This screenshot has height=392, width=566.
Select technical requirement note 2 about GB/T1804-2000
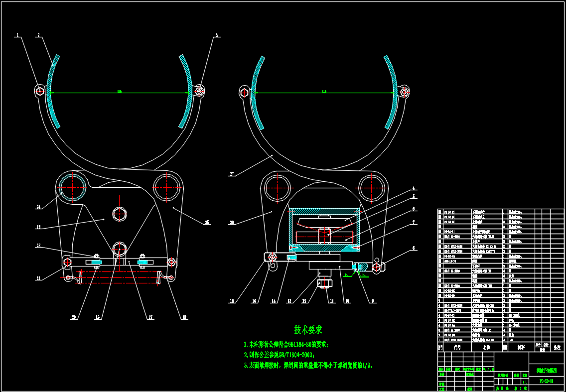click(x=279, y=355)
